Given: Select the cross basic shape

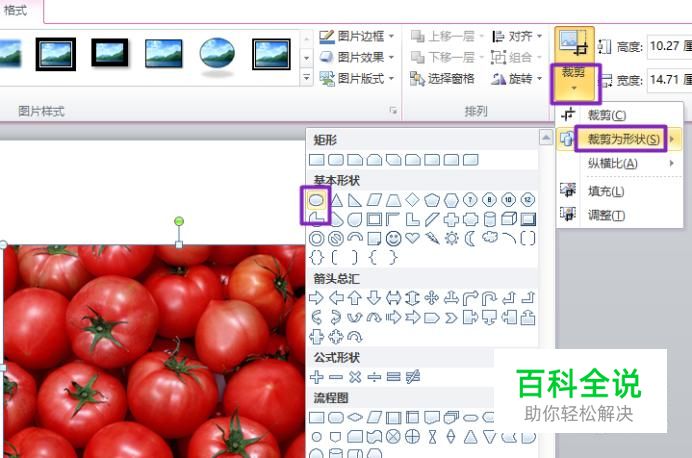Looking at the screenshot, I should click(x=451, y=219).
